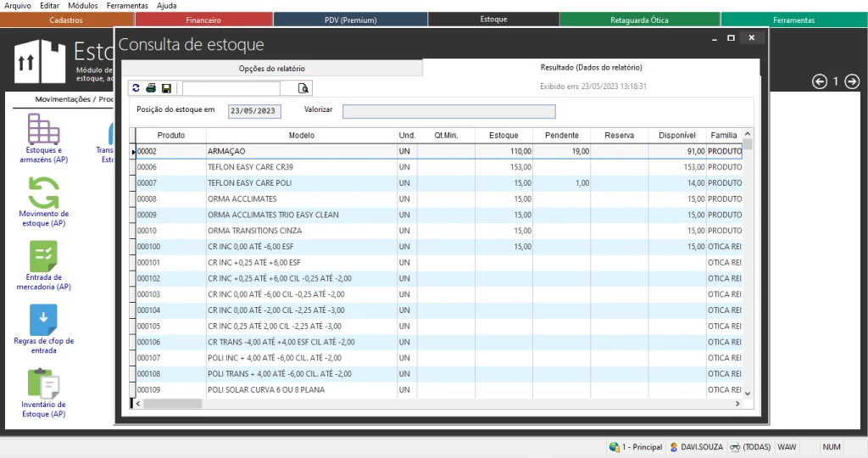Click the save diskette icon
The image size is (868, 458).
tap(166, 88)
